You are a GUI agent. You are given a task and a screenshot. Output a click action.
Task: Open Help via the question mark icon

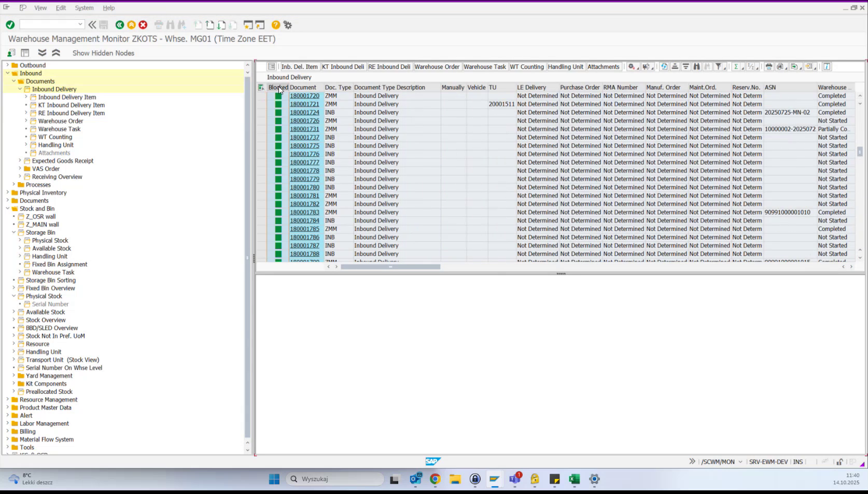275,24
